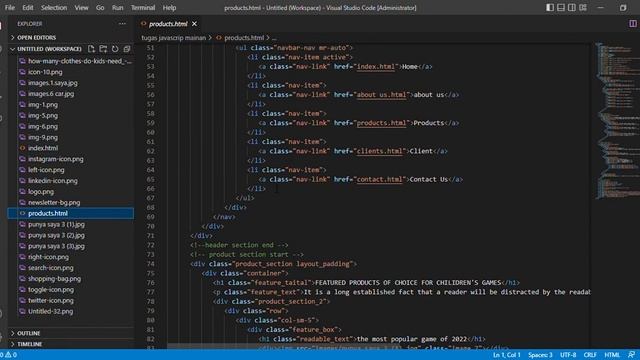Toggle secondary side bar layout icon
This screenshot has width=640, height=360.
pos(572,7)
